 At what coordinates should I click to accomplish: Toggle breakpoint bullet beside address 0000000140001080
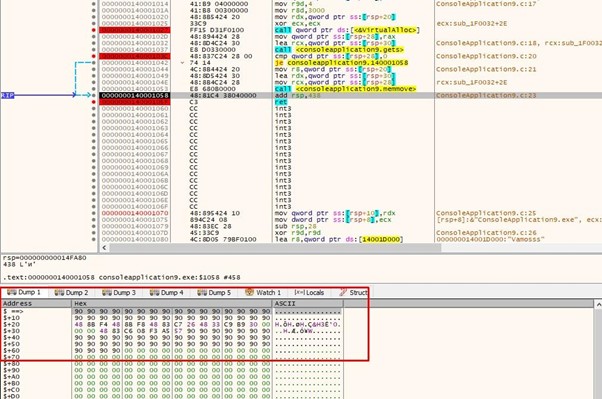(x=94, y=239)
